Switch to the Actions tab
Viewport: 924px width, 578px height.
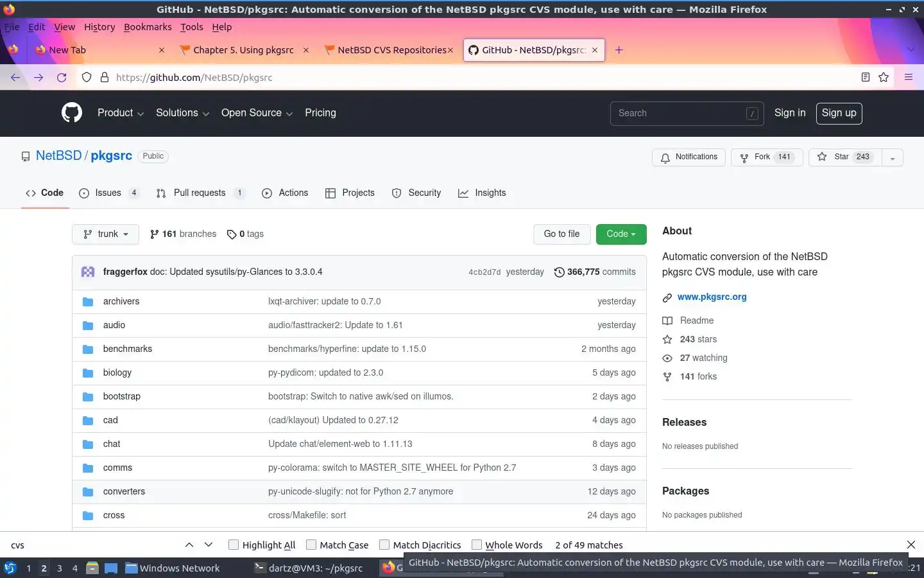click(285, 193)
